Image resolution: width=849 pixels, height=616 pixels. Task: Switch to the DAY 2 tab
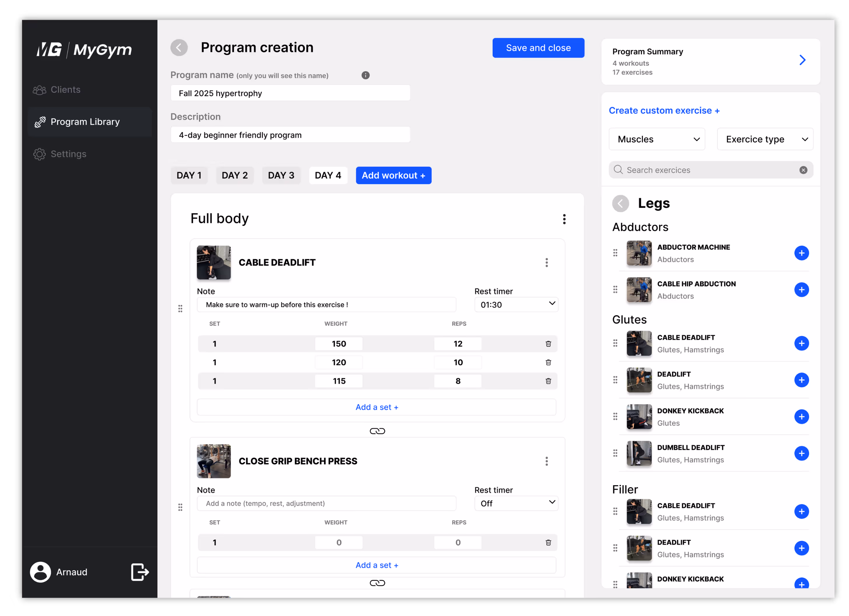235,175
